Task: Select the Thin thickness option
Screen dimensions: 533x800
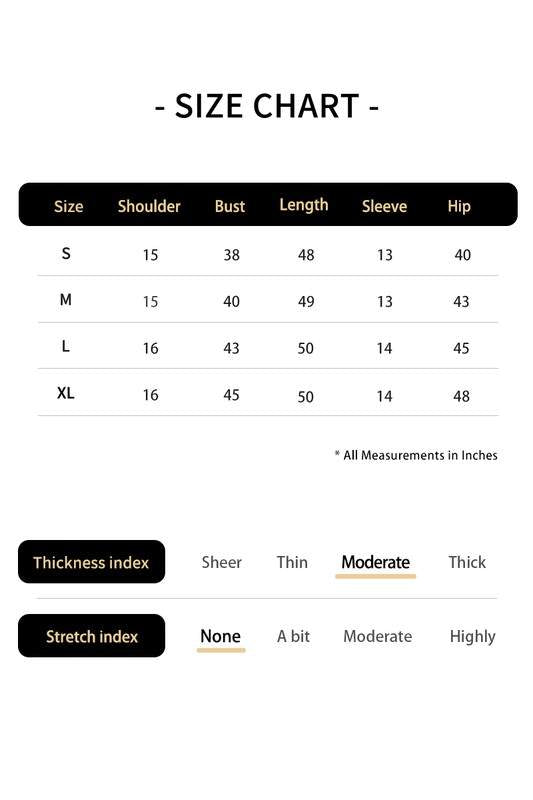Action: [x=292, y=562]
